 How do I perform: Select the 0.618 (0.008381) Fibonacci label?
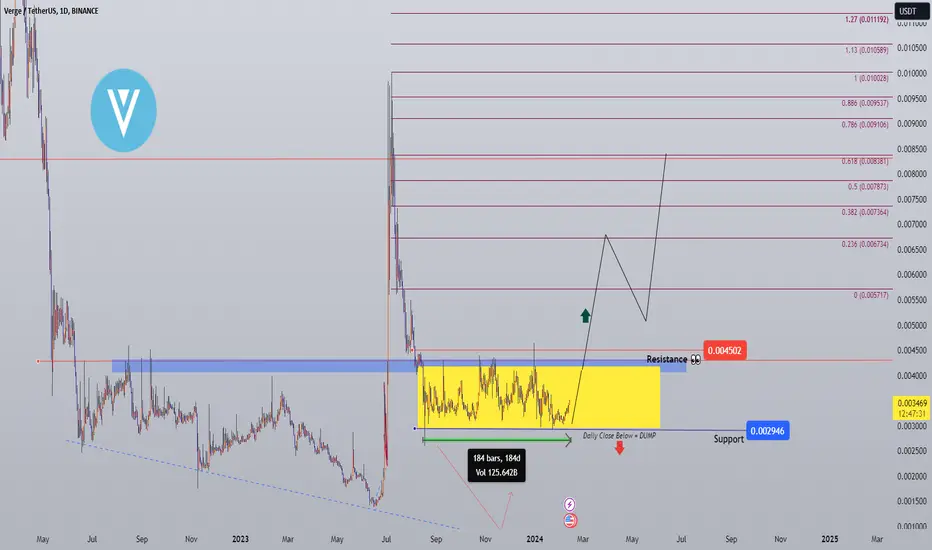[865, 161]
